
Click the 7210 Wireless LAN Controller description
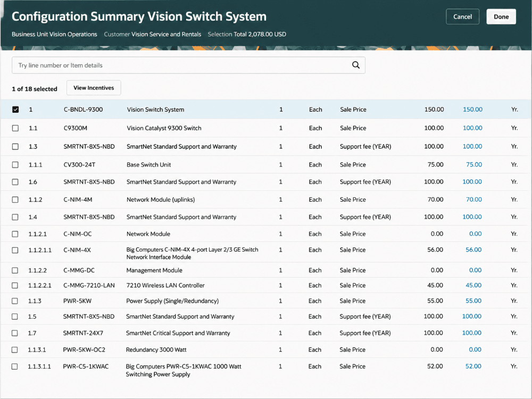165,285
